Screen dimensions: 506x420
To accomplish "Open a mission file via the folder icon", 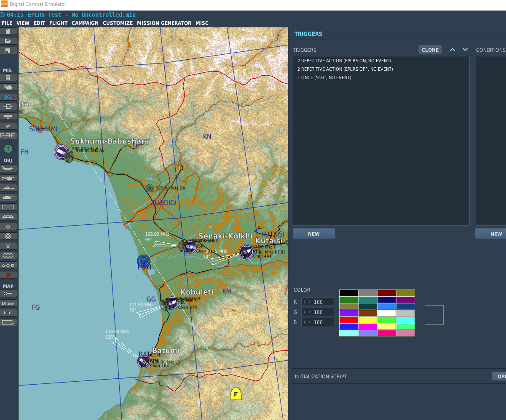I will pos(8,41).
